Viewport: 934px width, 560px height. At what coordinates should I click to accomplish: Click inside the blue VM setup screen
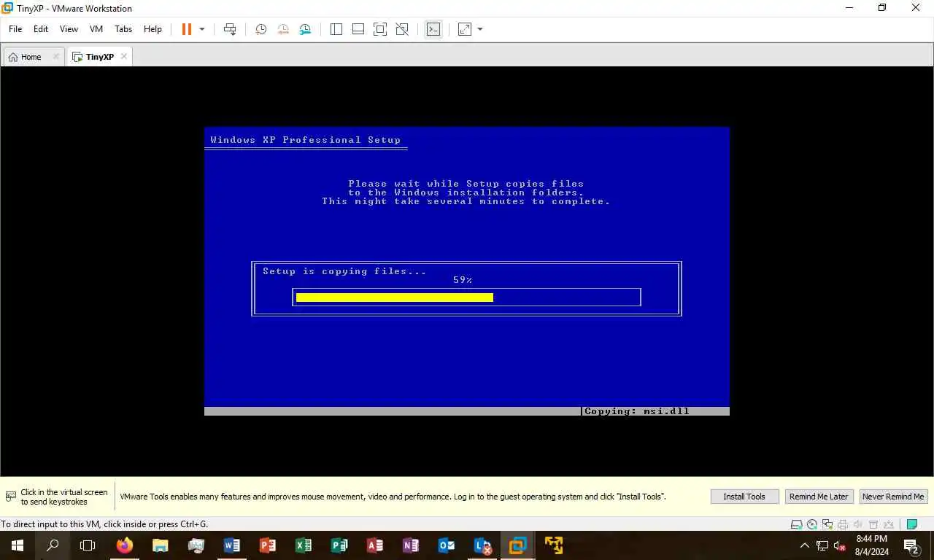467,271
